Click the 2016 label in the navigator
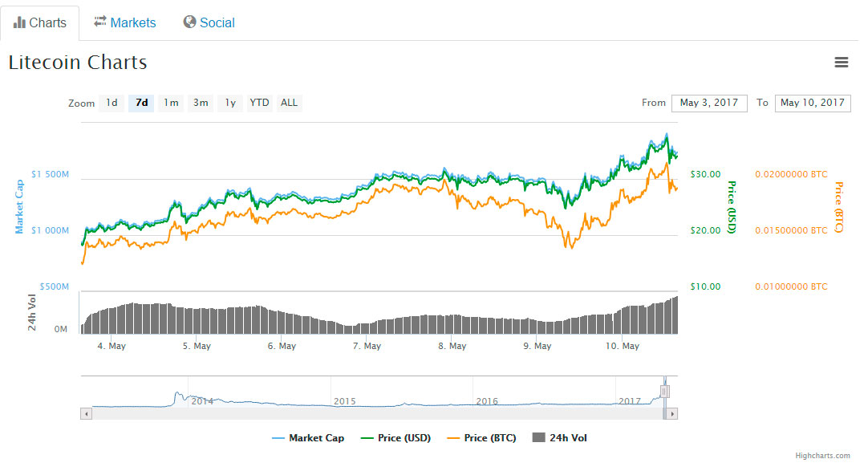868x467 pixels. coord(487,401)
